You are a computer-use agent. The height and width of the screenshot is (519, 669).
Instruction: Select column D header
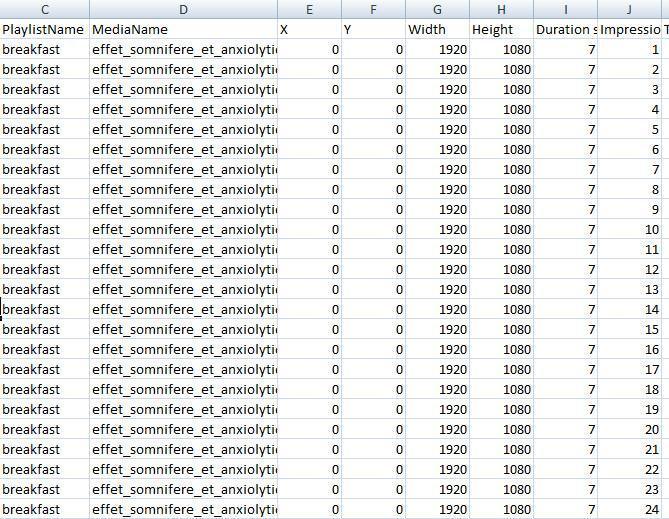point(183,9)
